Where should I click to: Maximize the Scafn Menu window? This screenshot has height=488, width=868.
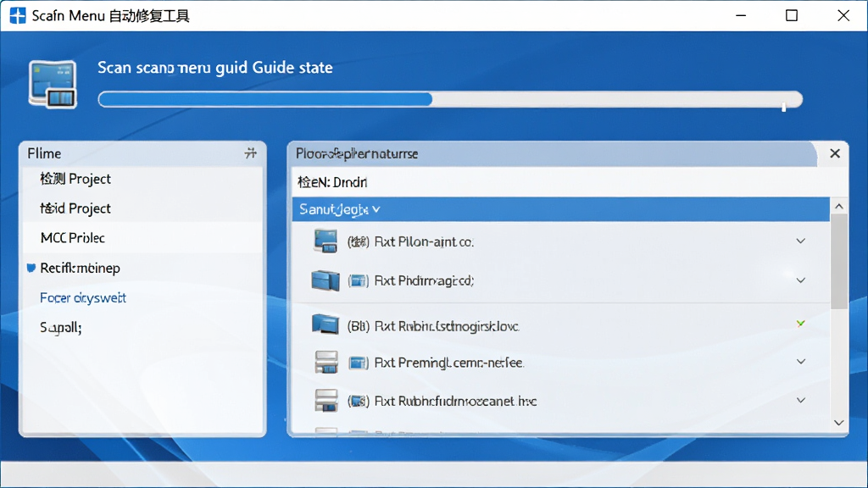(x=792, y=15)
